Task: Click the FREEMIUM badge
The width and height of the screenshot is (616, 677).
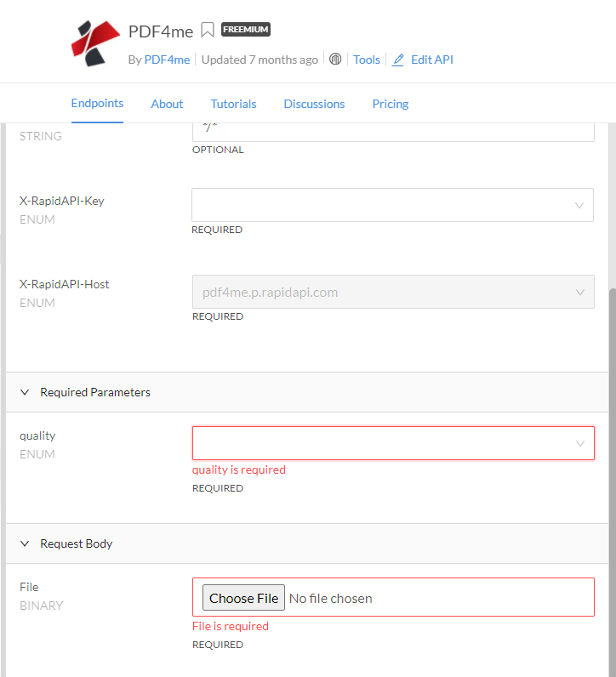Action: point(246,30)
